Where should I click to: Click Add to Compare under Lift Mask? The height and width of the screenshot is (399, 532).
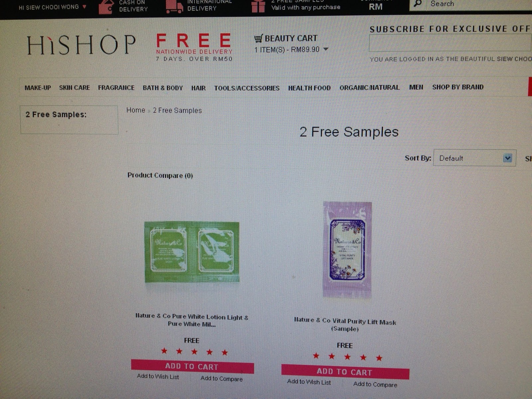[375, 384]
